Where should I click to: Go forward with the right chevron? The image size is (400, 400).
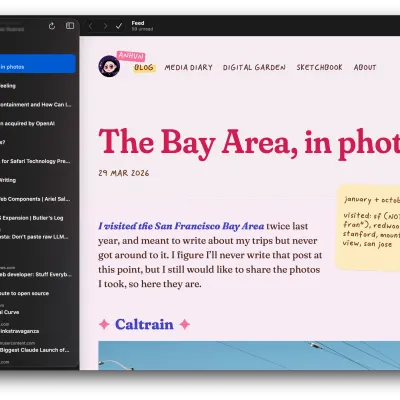pyautogui.click(x=105, y=26)
